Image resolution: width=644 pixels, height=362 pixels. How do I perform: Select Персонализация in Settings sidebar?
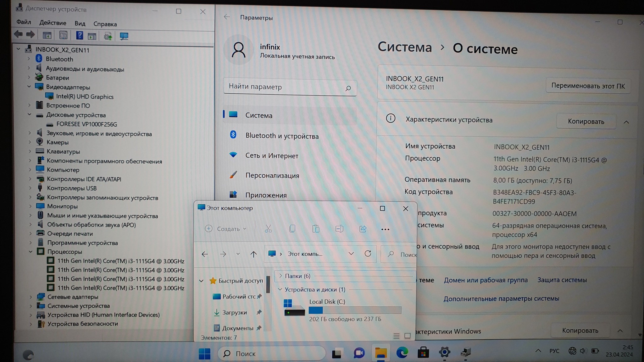272,175
